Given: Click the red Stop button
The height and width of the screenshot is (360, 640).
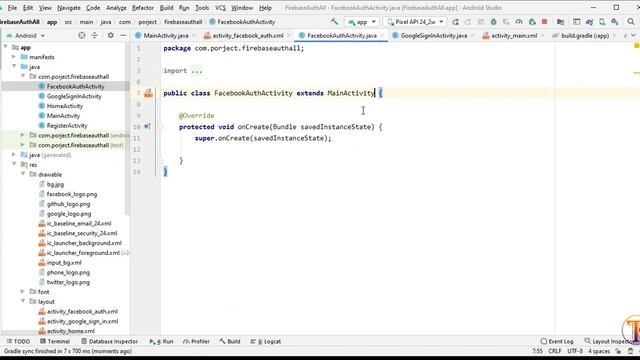Looking at the screenshot, I should click(544, 22).
